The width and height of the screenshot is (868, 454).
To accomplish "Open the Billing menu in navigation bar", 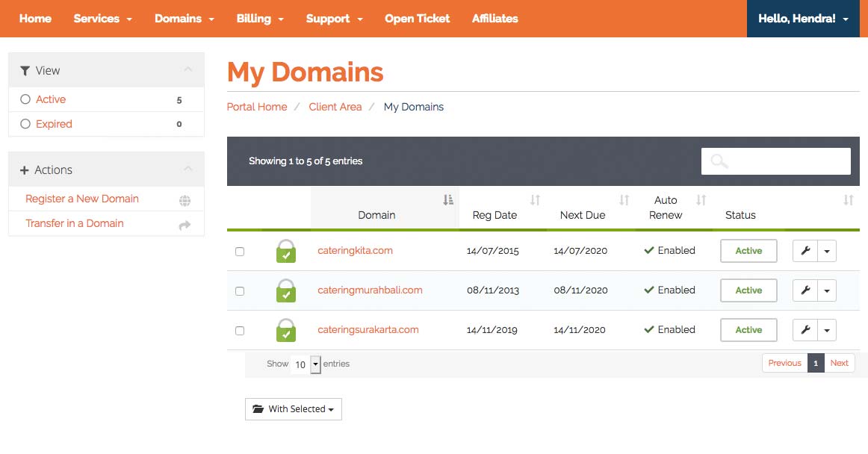I will pyautogui.click(x=260, y=19).
